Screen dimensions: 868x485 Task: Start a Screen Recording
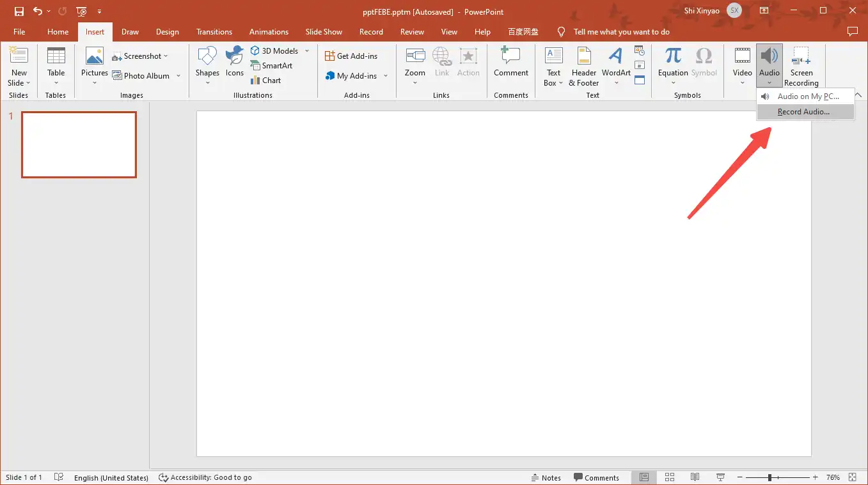click(801, 66)
